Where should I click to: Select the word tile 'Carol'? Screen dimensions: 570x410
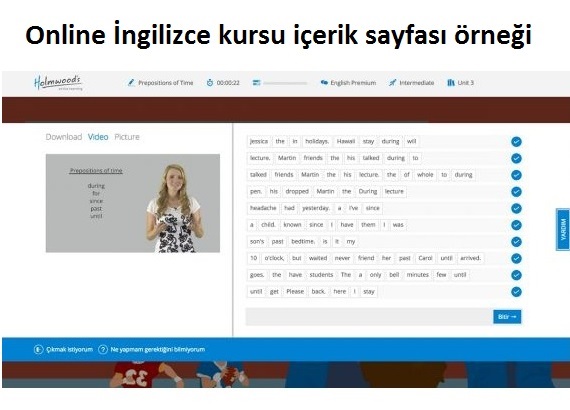pyautogui.click(x=425, y=258)
